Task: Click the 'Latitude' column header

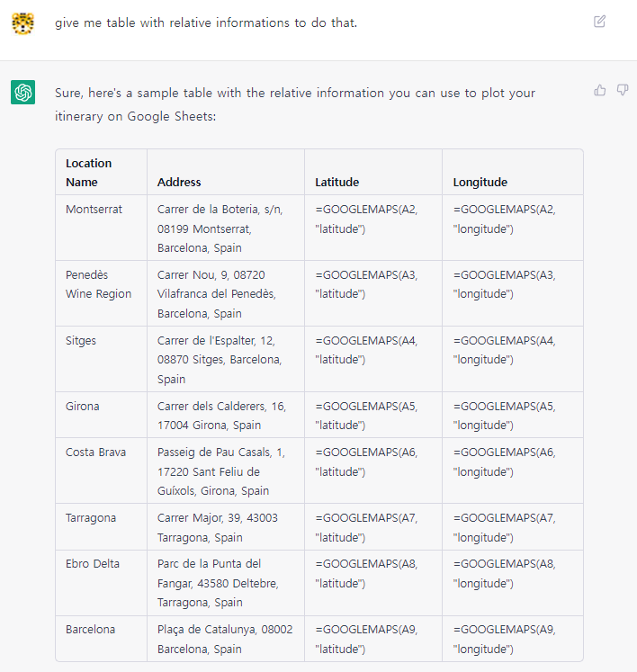Action: click(373, 173)
